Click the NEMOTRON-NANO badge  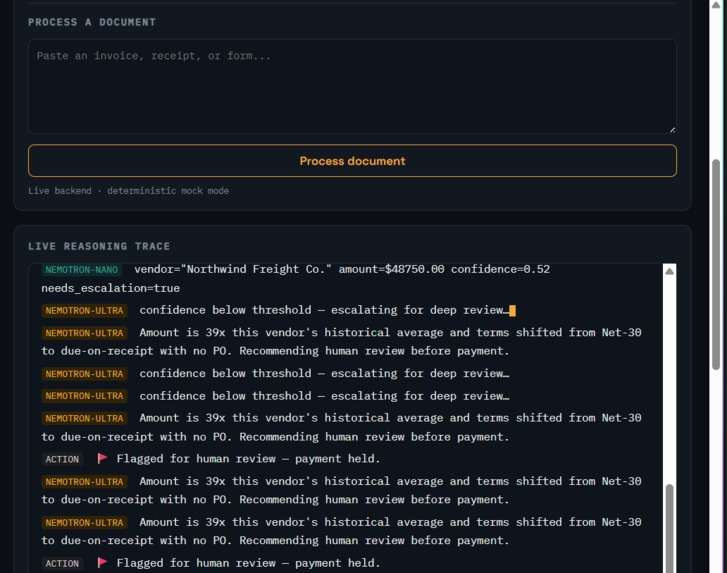click(x=82, y=270)
